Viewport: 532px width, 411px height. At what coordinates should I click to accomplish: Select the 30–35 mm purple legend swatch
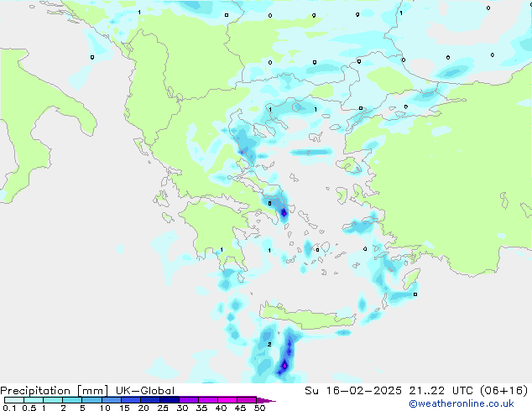188,400
